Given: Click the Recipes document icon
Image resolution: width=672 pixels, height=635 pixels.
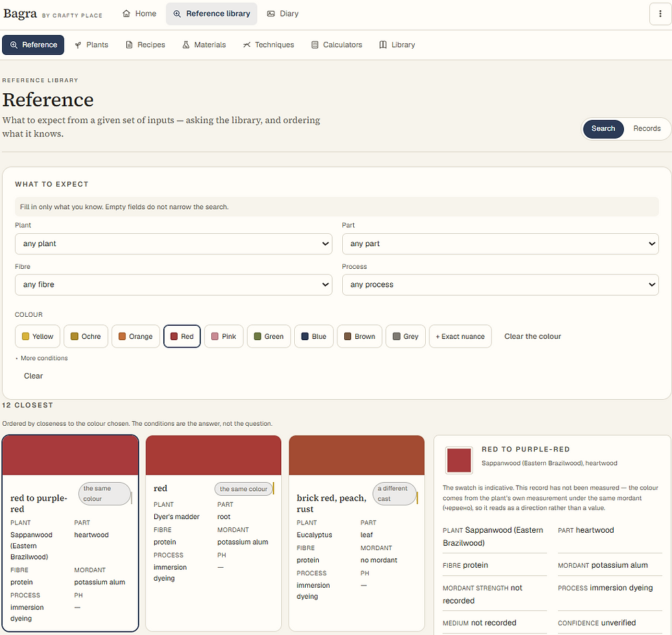Looking at the screenshot, I should pos(129,45).
